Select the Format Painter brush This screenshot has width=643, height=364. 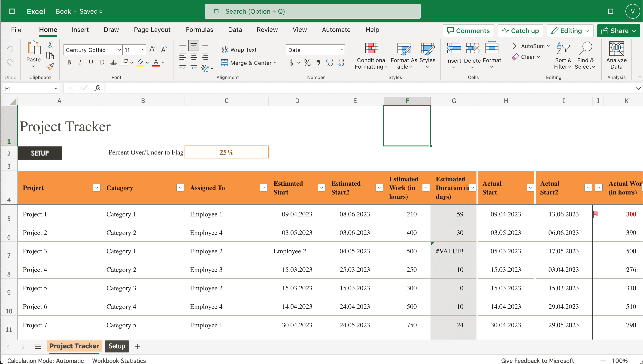pos(50,67)
